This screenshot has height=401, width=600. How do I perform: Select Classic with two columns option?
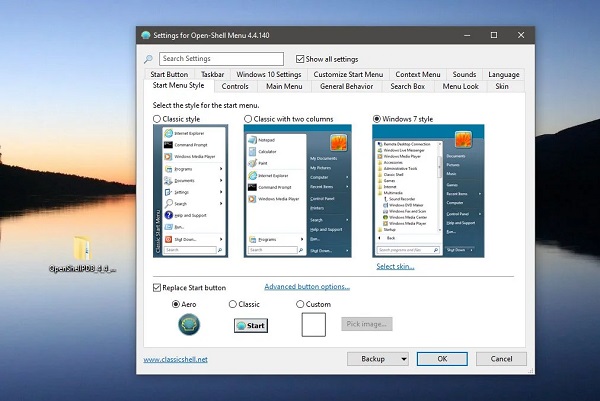(x=248, y=119)
